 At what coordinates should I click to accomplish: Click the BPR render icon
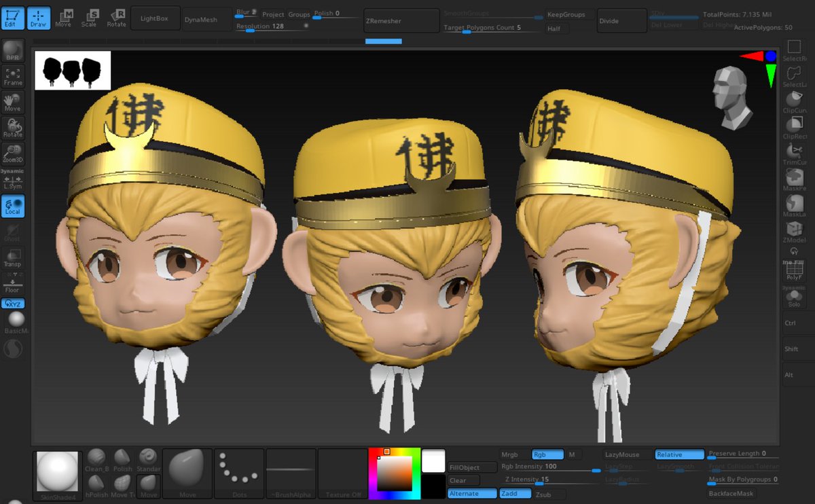pyautogui.click(x=13, y=51)
